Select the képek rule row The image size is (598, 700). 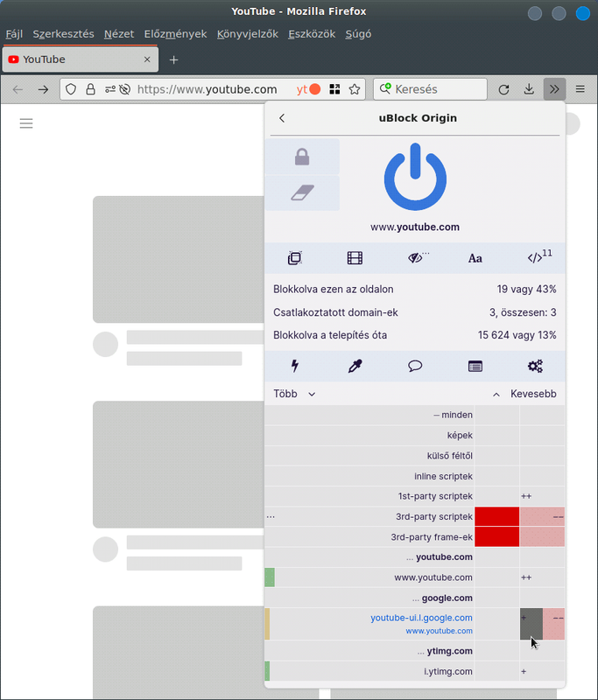click(x=369, y=435)
